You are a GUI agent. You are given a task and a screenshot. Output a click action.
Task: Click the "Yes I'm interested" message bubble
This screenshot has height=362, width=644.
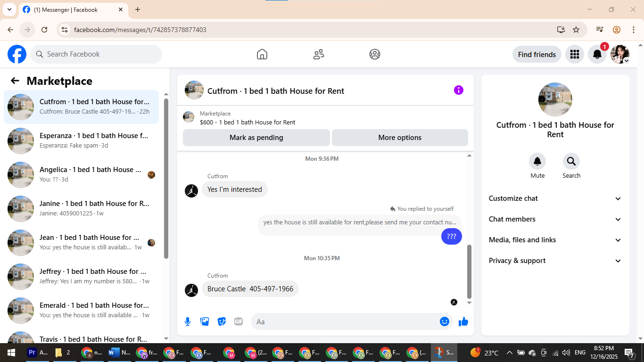click(235, 189)
